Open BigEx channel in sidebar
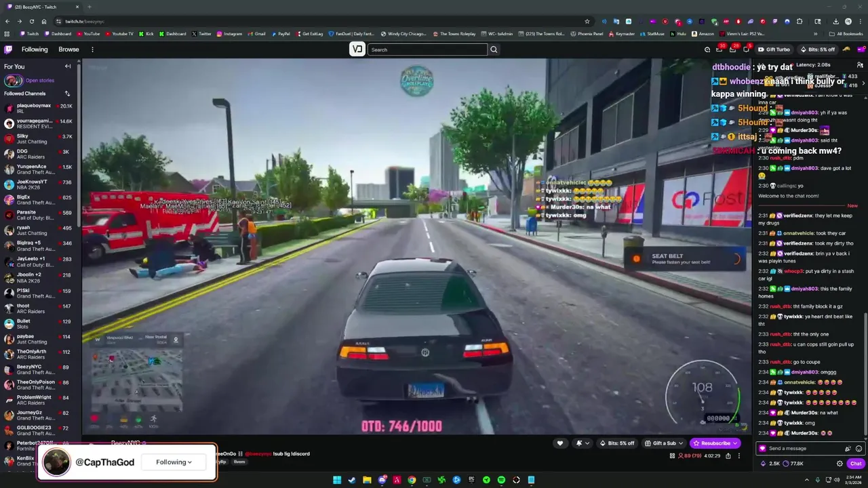 [39, 200]
